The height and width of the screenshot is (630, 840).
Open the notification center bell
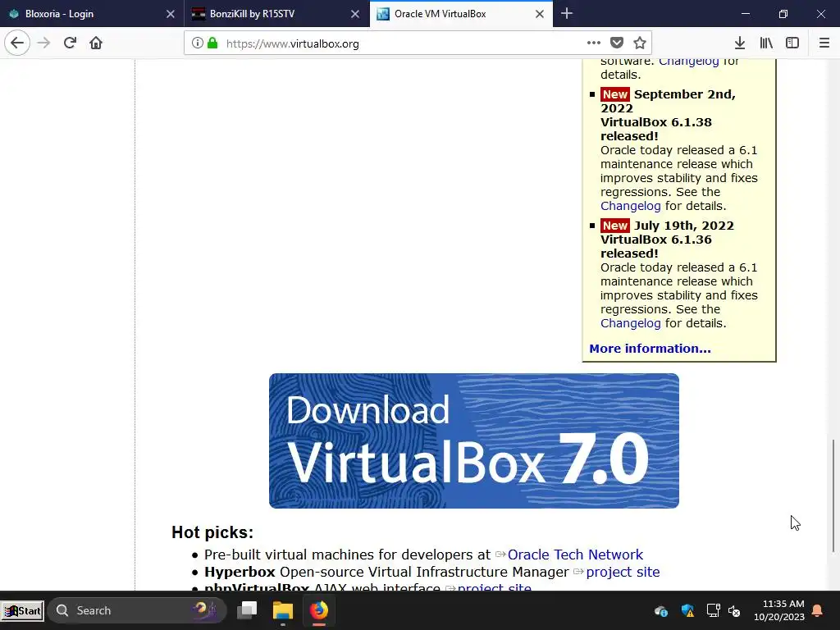[x=818, y=610]
